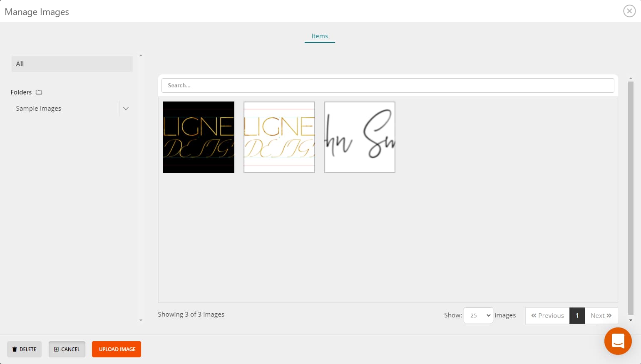Click inside the Search images field
This screenshot has width=641, height=364.
[x=388, y=85]
